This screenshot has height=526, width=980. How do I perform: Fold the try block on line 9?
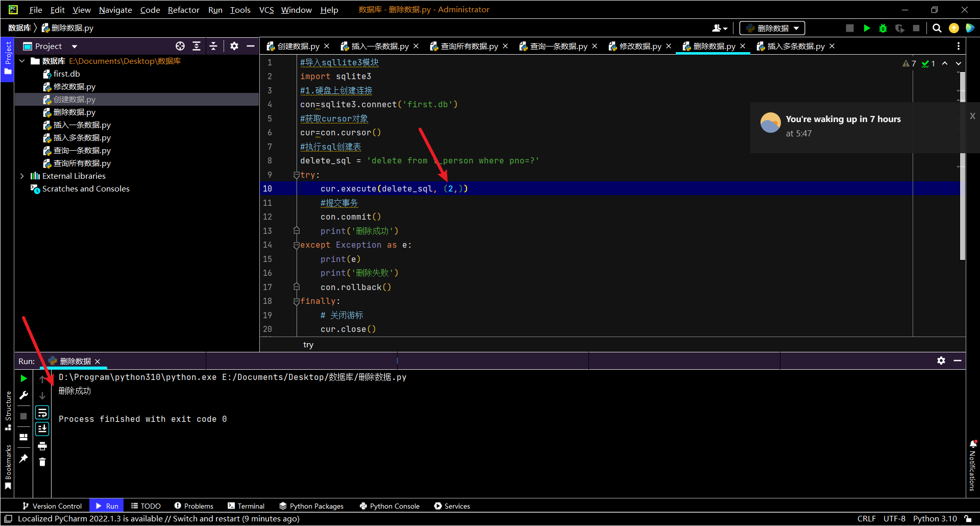click(297, 175)
